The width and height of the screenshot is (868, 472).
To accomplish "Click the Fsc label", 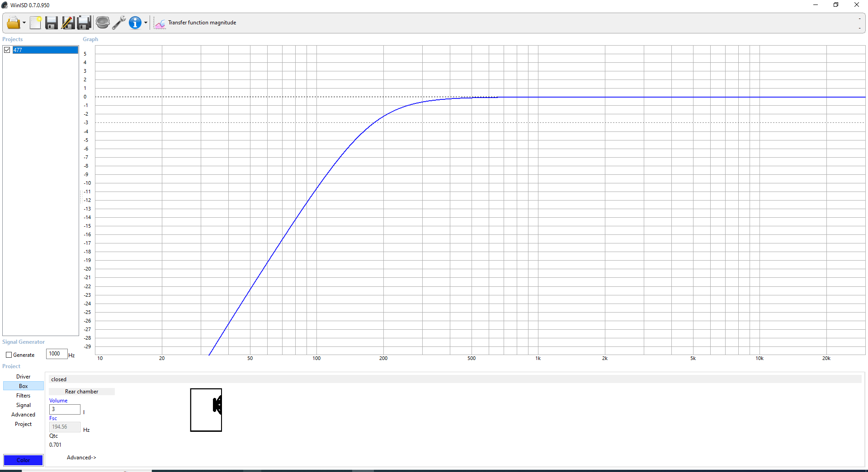I will tap(53, 418).
